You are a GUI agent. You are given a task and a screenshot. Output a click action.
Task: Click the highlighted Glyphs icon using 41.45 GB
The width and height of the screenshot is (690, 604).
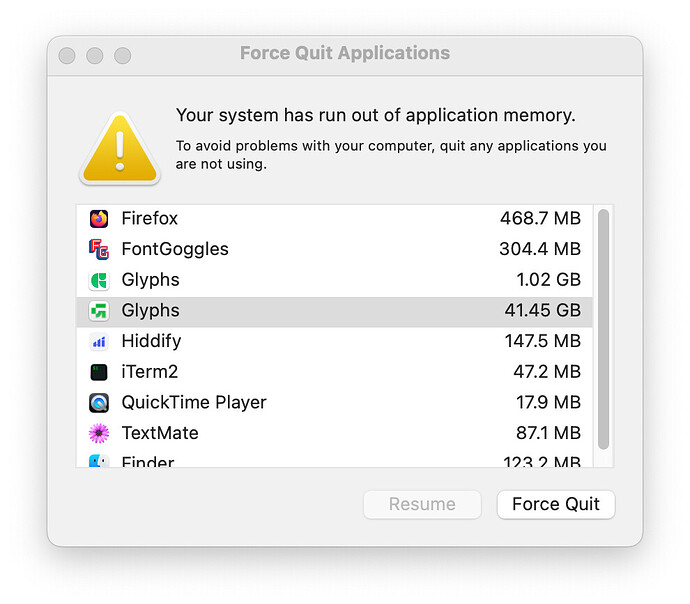click(99, 311)
